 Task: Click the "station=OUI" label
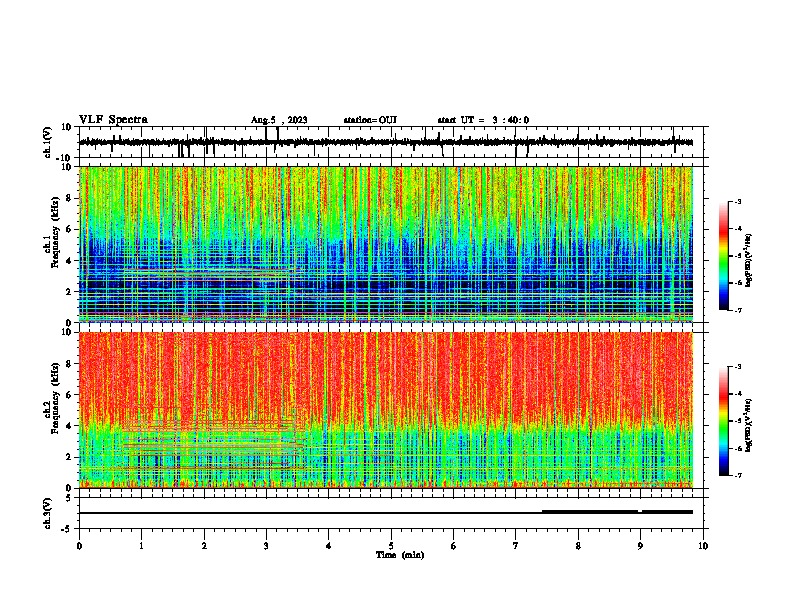point(370,120)
